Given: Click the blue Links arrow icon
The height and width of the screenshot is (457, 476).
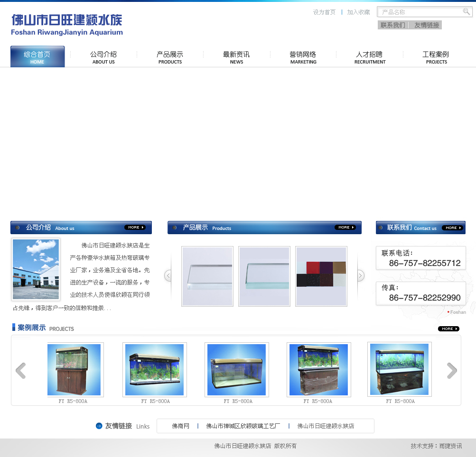Looking at the screenshot, I should 99,426.
